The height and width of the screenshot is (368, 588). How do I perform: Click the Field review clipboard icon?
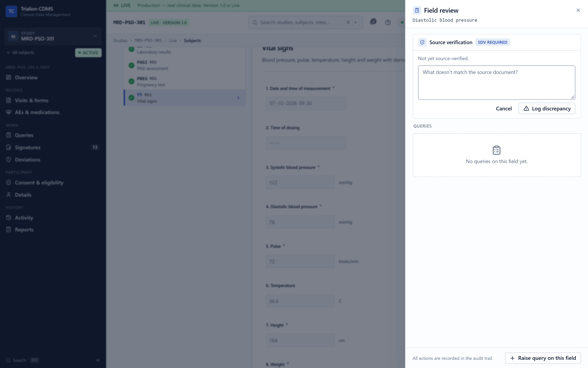(417, 10)
